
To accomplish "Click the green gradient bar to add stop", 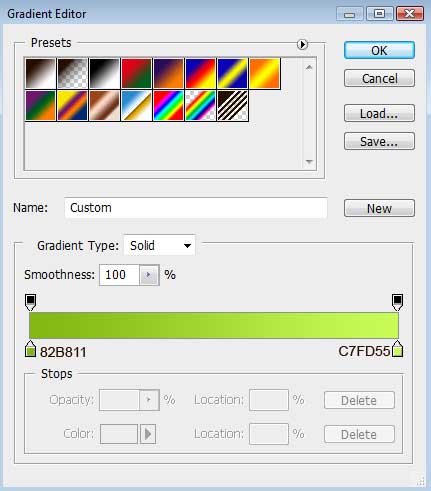I will [x=214, y=325].
